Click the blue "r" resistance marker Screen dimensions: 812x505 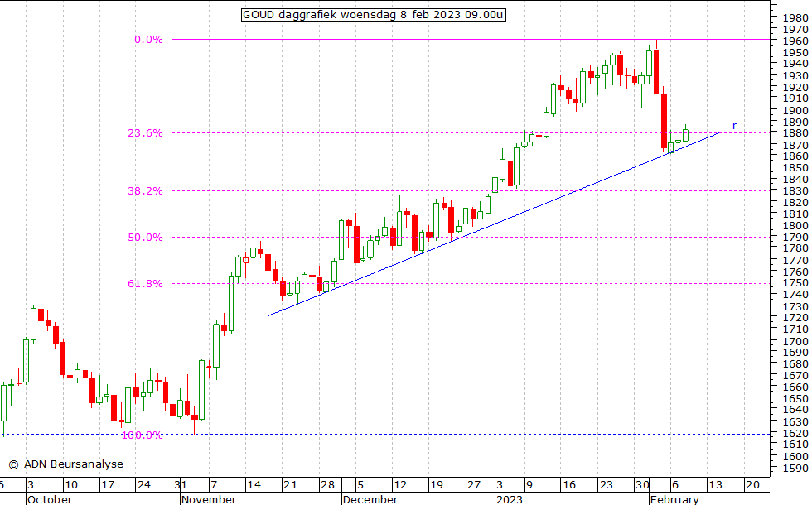[x=734, y=126]
